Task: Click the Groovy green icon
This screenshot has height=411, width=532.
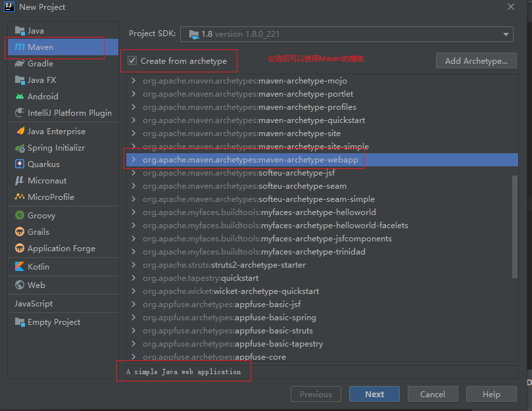Action: tap(20, 215)
